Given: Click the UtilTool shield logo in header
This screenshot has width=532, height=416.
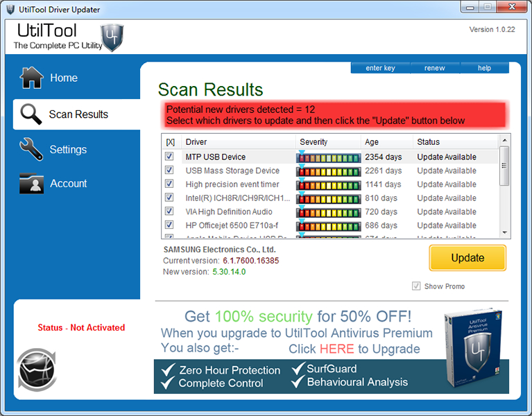Looking at the screenshot, I should (112, 37).
